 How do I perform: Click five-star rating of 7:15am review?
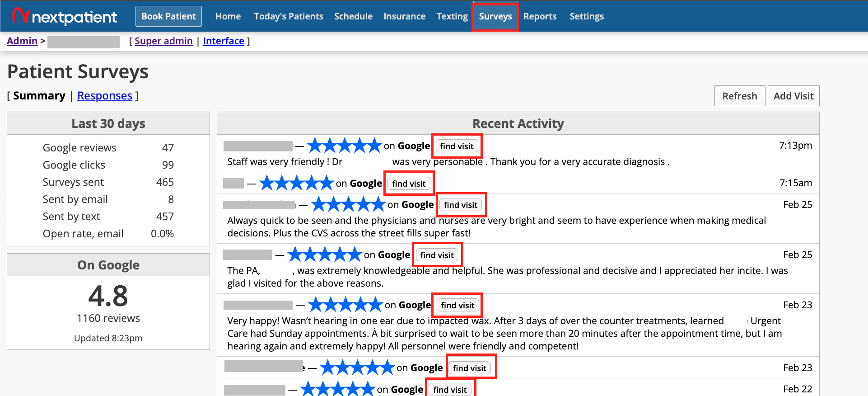[x=297, y=183]
